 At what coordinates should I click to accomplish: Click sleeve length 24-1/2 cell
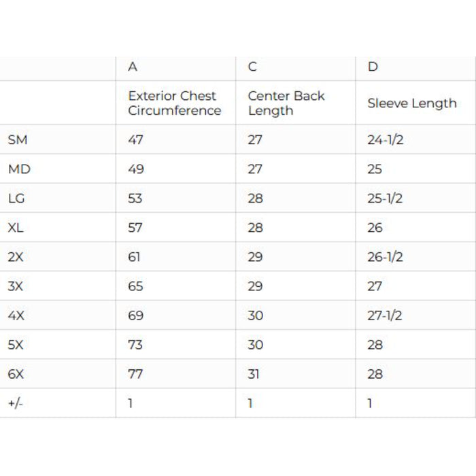tap(385, 140)
